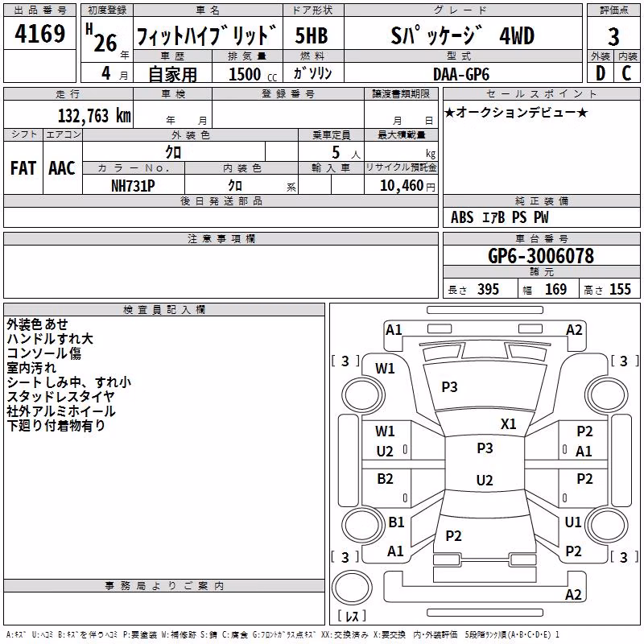644x644 pixels.
Task: Click the front-left tire circle in diagram
Action: (363, 395)
